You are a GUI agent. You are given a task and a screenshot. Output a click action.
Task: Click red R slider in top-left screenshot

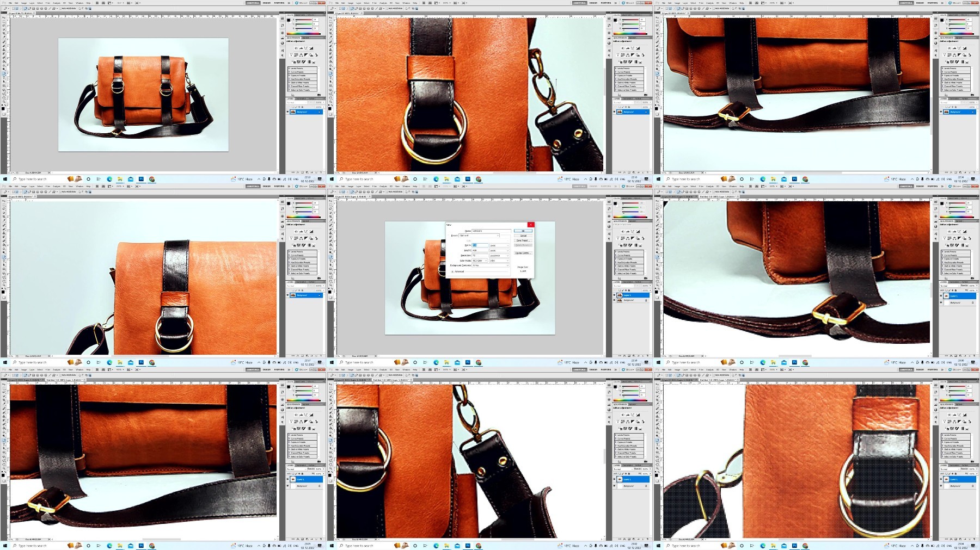[x=304, y=20]
